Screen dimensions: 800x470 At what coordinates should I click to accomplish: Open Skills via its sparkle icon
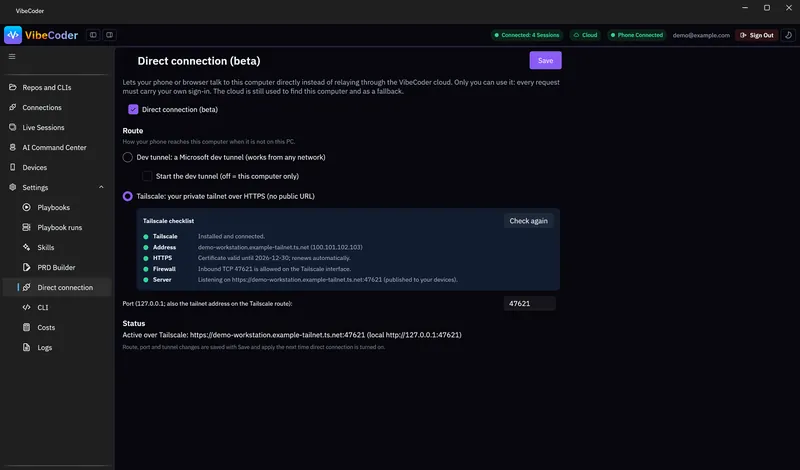pyautogui.click(x=27, y=247)
